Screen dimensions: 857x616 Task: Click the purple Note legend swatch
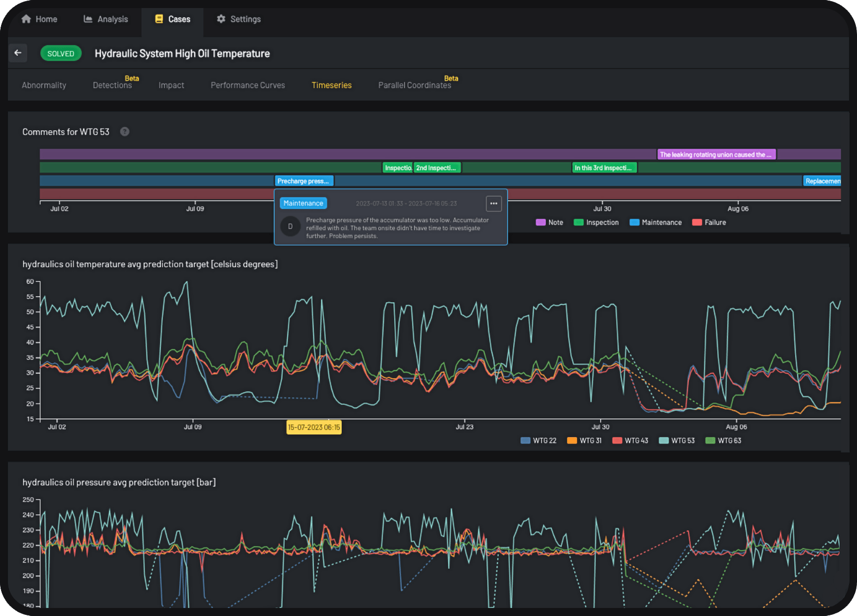(541, 222)
